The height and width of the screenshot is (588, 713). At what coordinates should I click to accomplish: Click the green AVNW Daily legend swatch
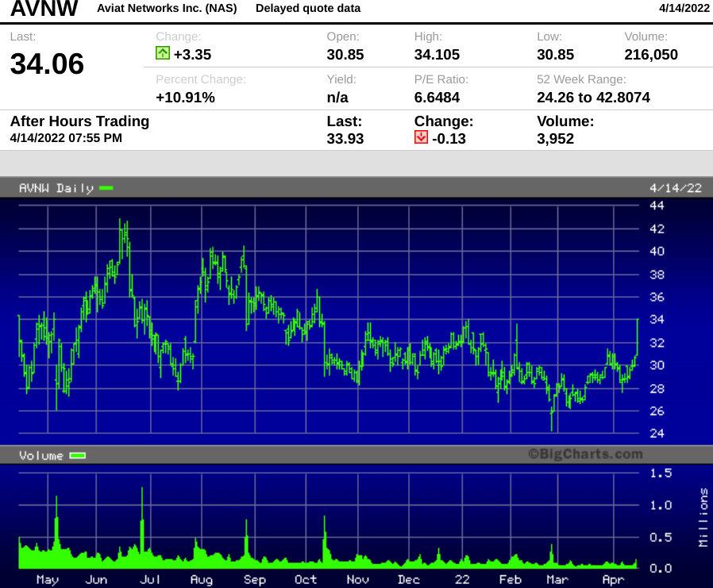[106, 188]
